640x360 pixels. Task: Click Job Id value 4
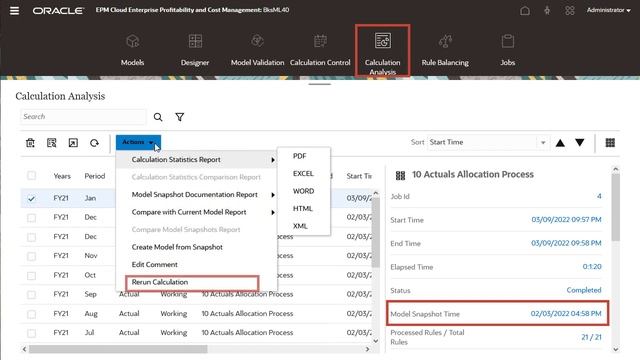(599, 196)
